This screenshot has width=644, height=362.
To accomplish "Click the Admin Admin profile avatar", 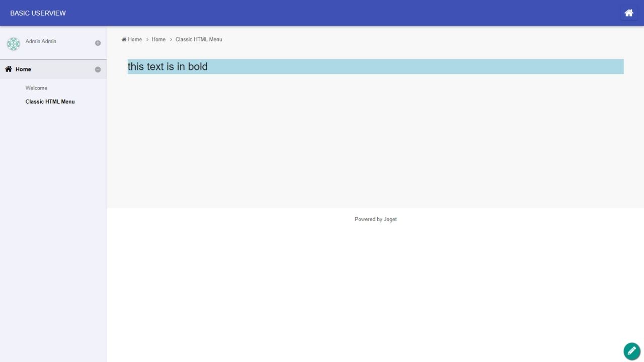I will [14, 44].
